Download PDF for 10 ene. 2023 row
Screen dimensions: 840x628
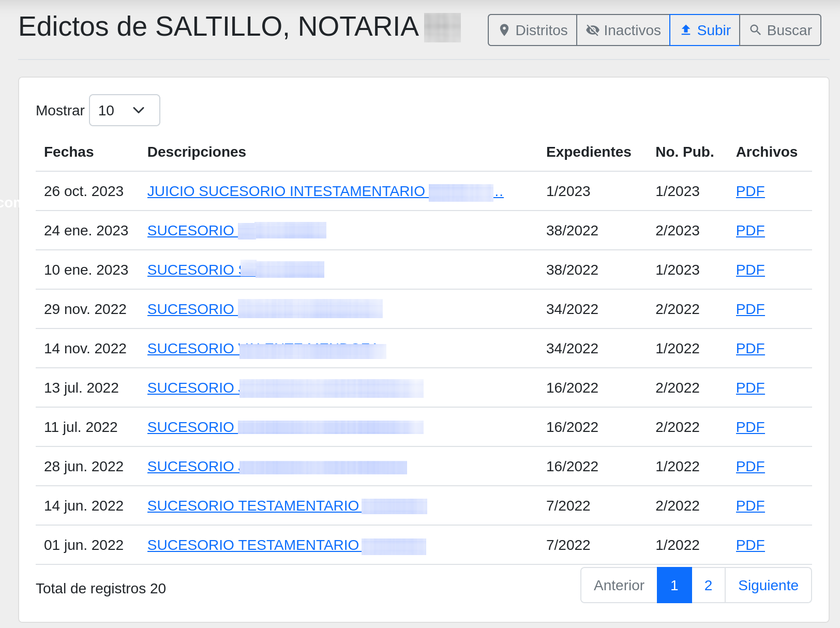click(750, 270)
